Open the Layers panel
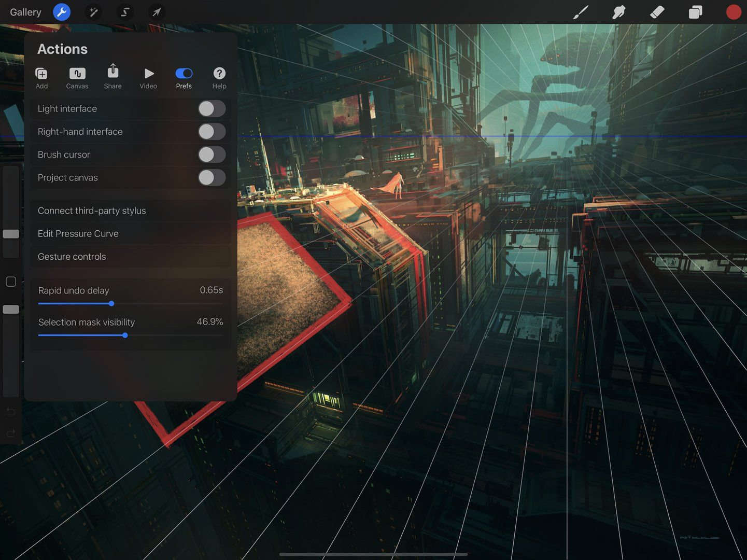This screenshot has height=560, width=747. 695,12
